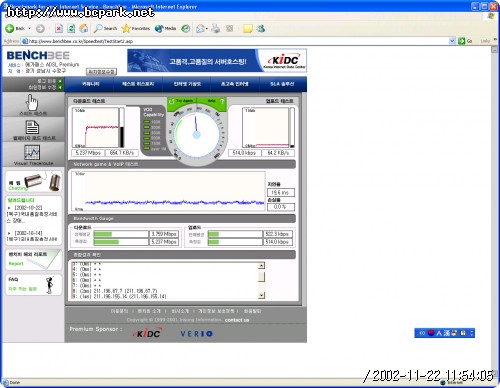
Task: Expand the Back button history dropdown arrow
Action: pos(29,29)
